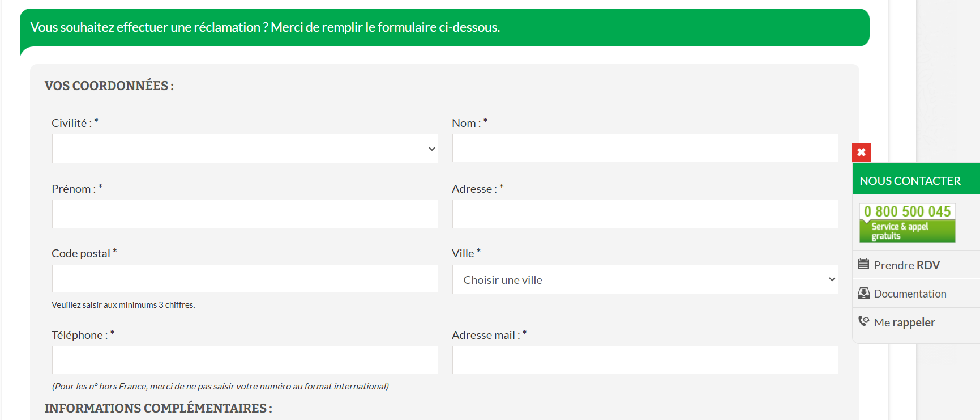
Task: Close the contact widget with red X
Action: [x=861, y=152]
